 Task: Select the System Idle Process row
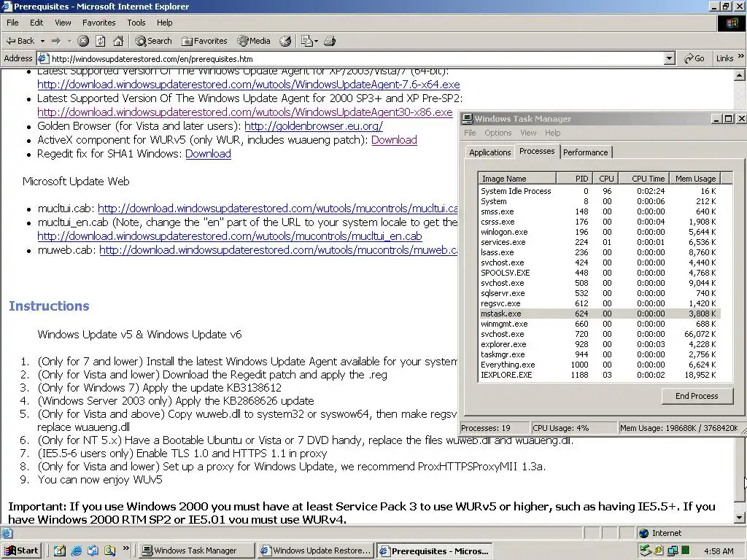600,191
